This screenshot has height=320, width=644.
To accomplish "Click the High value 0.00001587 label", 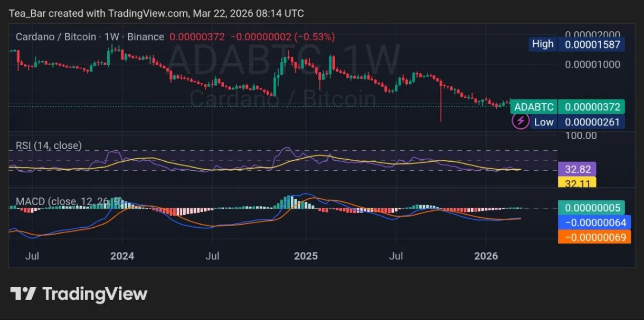I will [591, 44].
